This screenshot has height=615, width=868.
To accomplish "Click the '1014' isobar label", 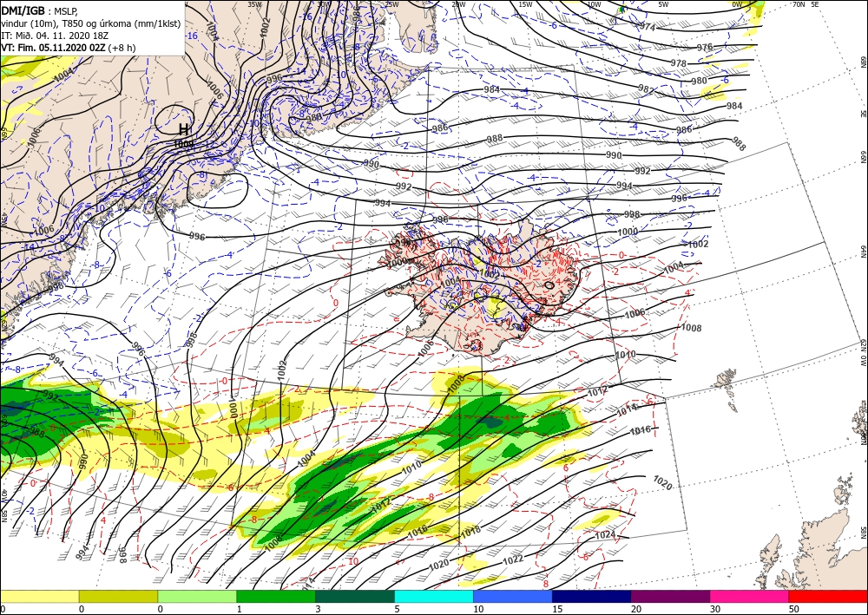I will [x=627, y=409].
